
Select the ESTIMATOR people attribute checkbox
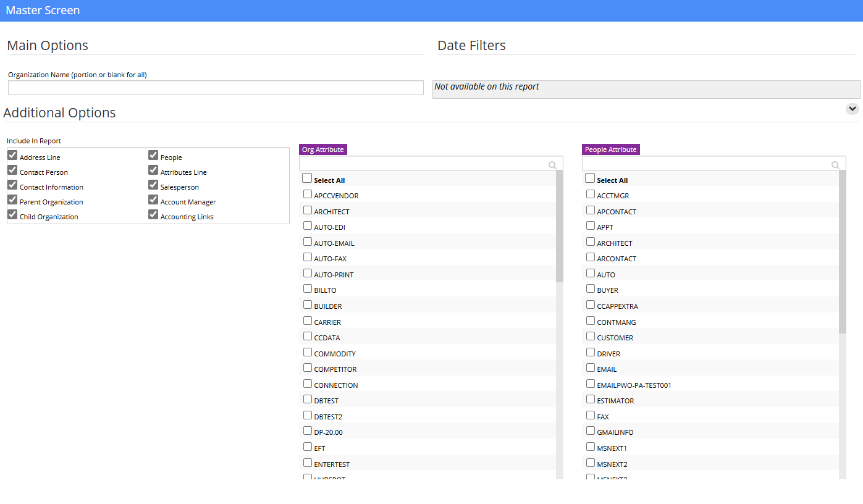tap(591, 399)
